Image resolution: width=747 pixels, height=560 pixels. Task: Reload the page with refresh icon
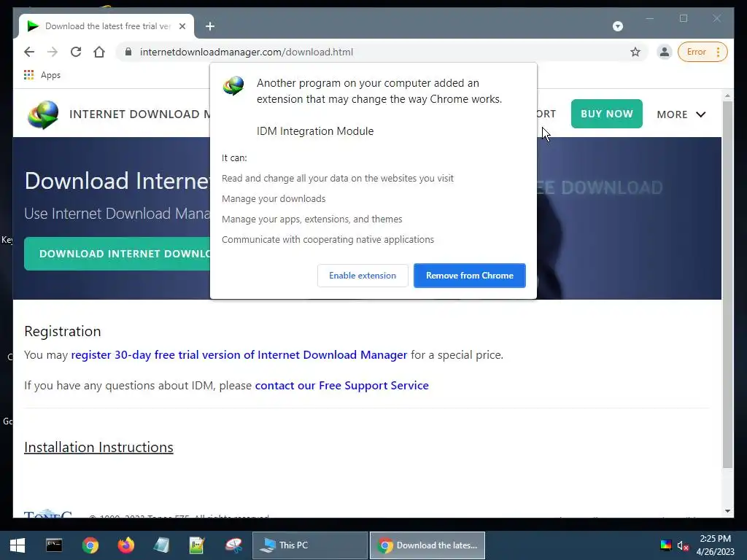coord(76,52)
